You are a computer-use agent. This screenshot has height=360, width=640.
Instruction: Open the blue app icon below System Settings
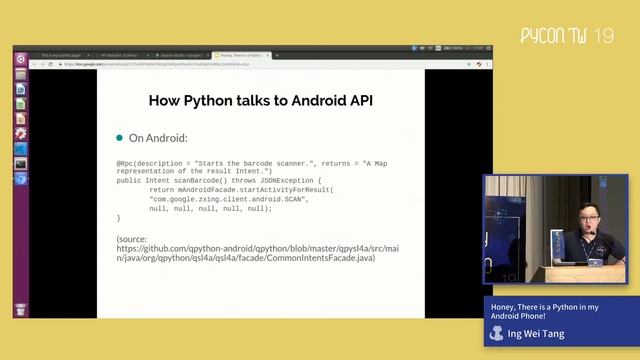20,149
